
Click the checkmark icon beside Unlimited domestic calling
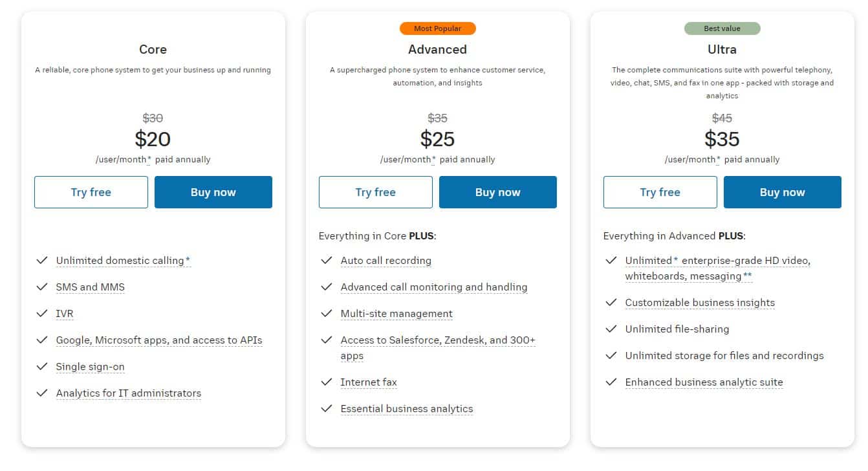pos(42,260)
